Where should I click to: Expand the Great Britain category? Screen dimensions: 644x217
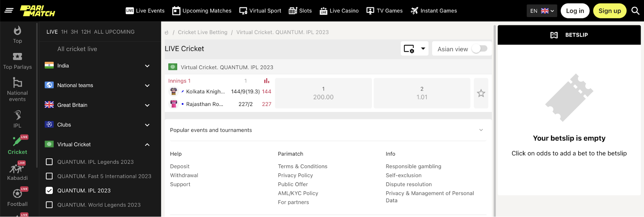pyautogui.click(x=147, y=105)
